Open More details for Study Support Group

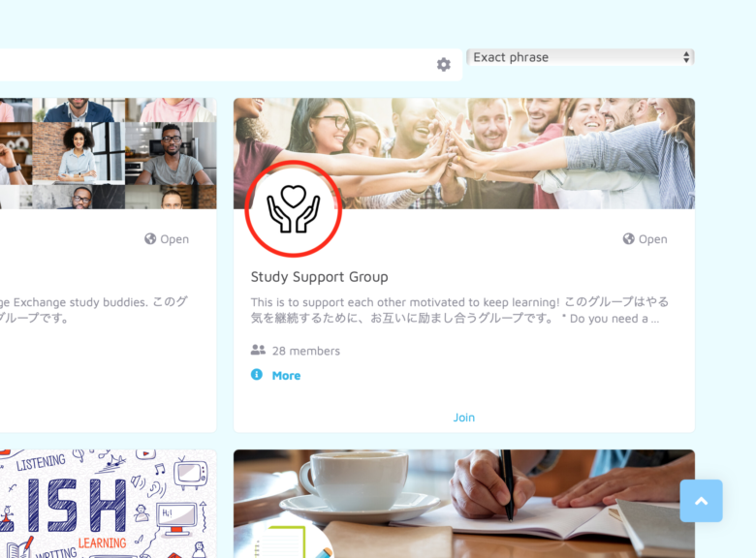(x=286, y=375)
